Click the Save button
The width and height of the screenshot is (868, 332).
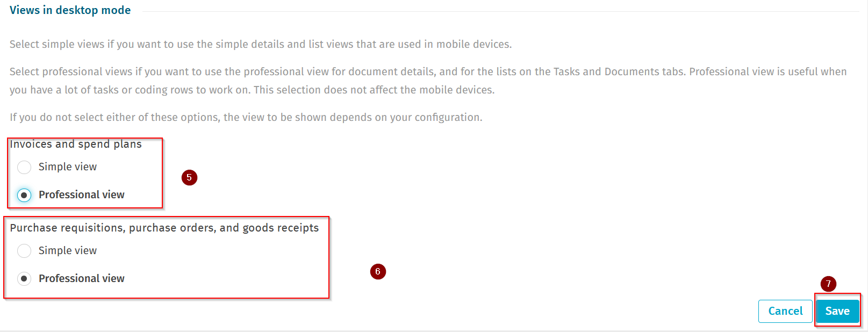[837, 311]
